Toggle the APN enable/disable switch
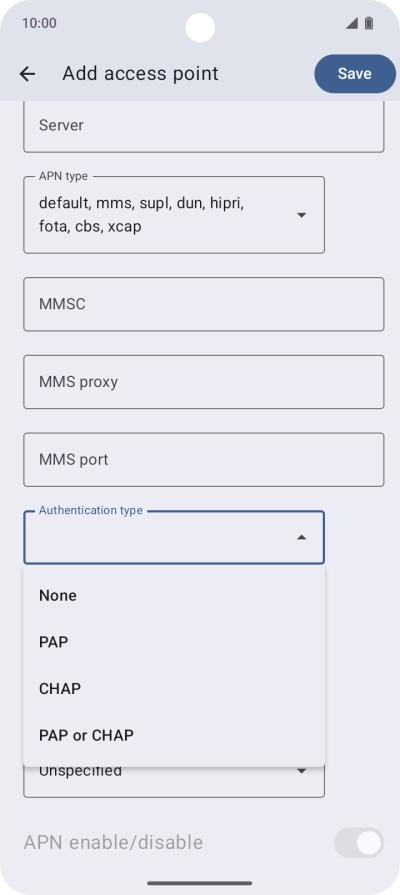The height and width of the screenshot is (895, 400). [x=359, y=842]
